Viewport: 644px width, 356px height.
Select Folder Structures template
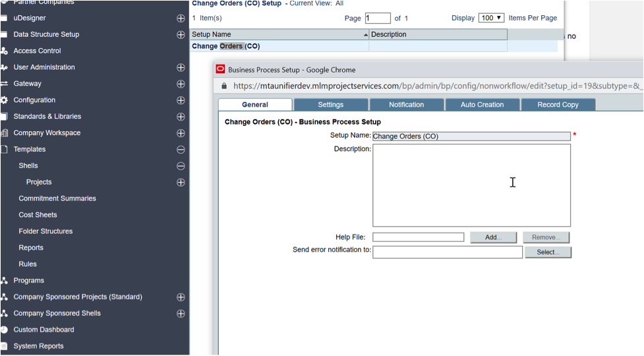pos(45,231)
